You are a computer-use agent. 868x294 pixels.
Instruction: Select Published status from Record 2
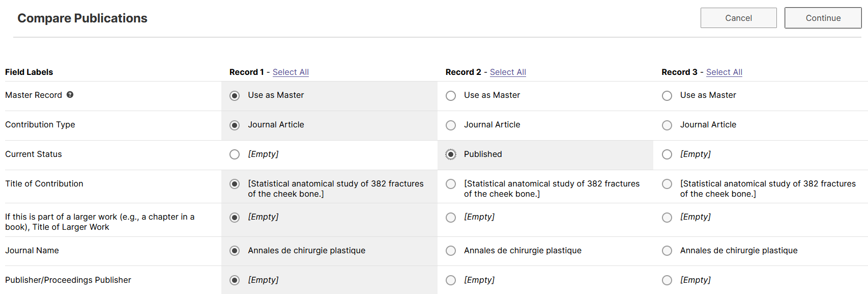coord(451,154)
